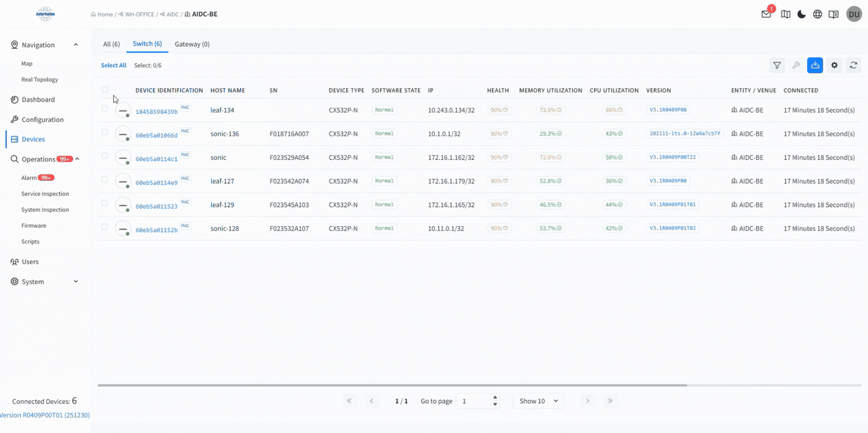The height and width of the screenshot is (433, 868).
Task: Check the leaf-134 device row checkbox
Action: (105, 109)
